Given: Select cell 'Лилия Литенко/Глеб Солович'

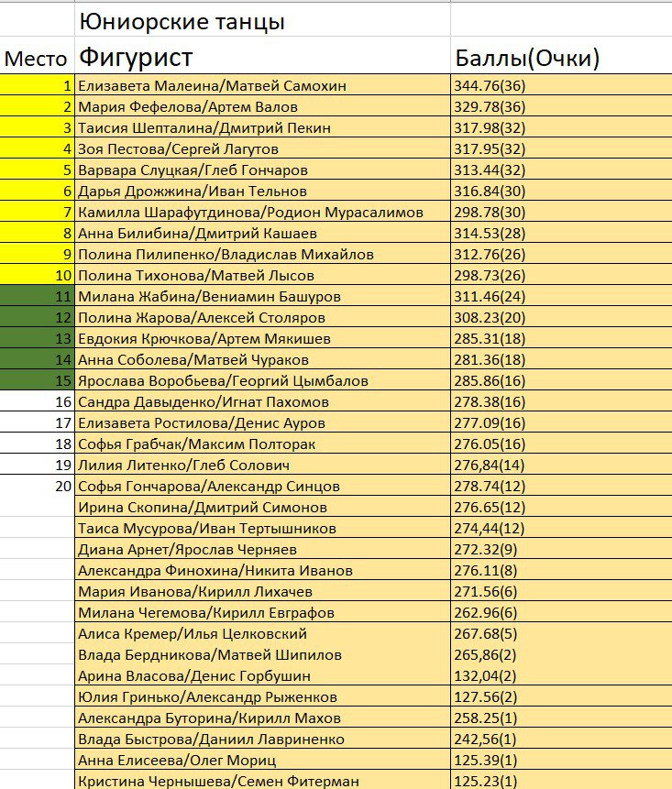Looking at the screenshot, I should coord(262,465).
